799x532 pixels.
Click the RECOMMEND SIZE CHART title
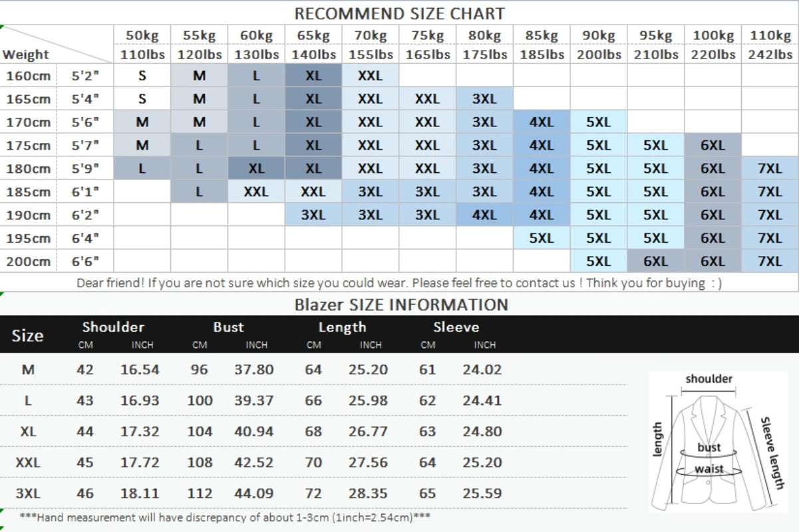click(x=399, y=13)
